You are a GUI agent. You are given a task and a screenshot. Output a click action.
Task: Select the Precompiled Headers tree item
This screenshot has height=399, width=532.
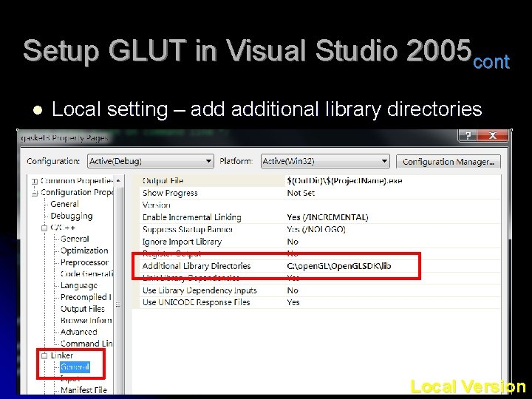click(86, 297)
